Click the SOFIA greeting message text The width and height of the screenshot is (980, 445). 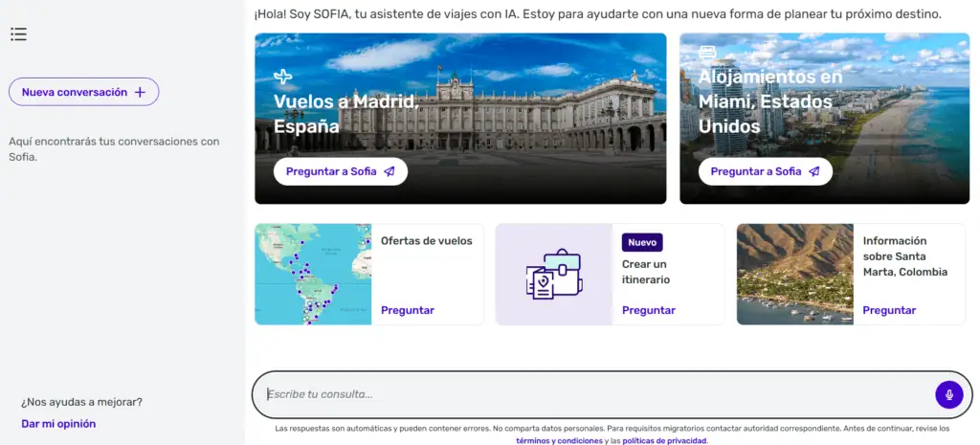[x=597, y=13]
